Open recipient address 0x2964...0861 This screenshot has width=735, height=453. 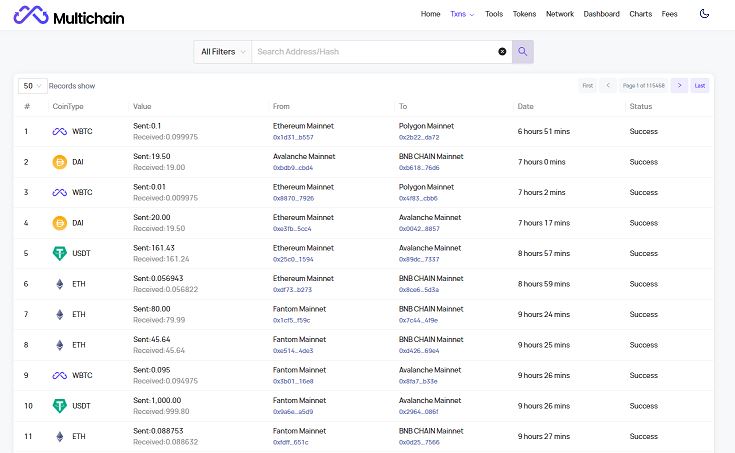[419, 412]
